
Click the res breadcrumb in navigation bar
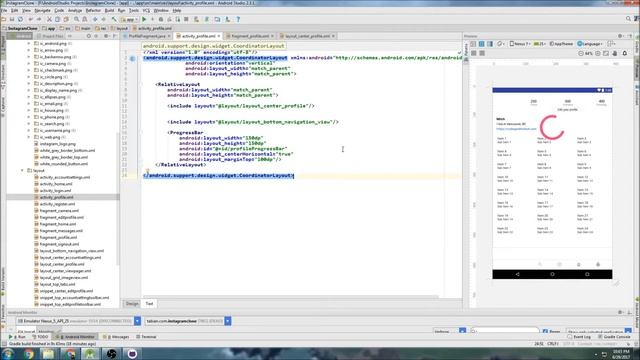(101, 29)
